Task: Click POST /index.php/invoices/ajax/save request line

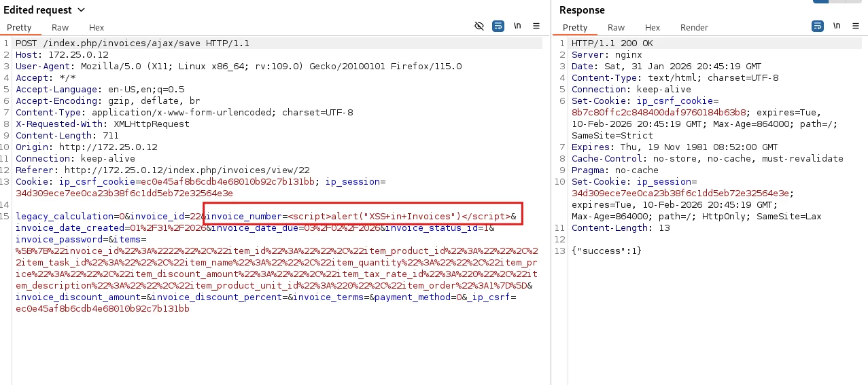Action: tap(133, 43)
